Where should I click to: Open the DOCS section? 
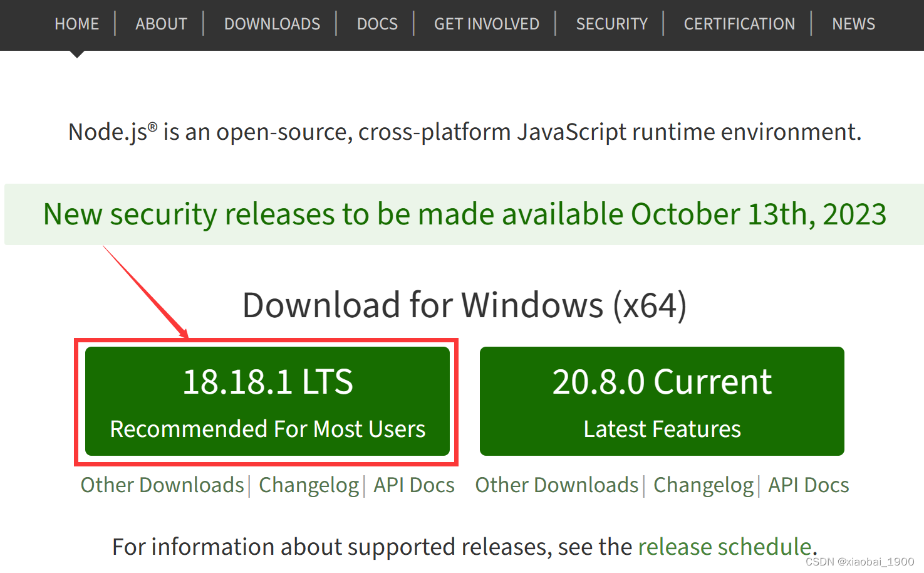[x=377, y=24]
